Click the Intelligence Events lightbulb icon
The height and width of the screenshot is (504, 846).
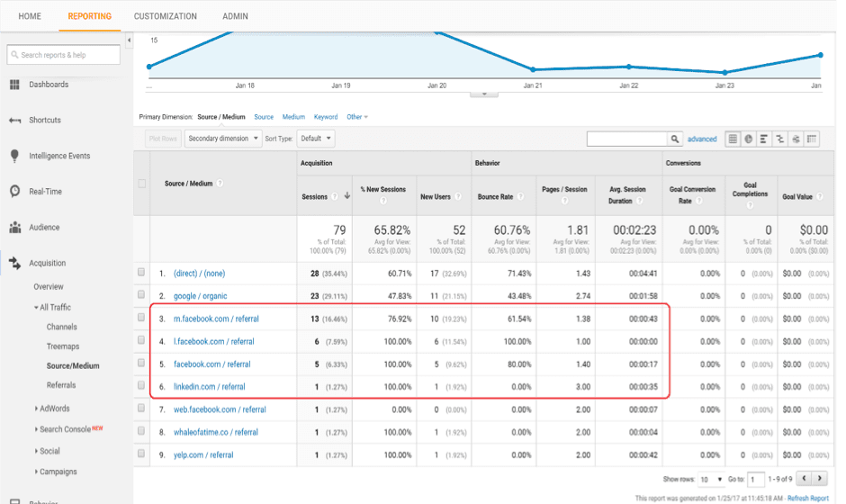(x=14, y=156)
